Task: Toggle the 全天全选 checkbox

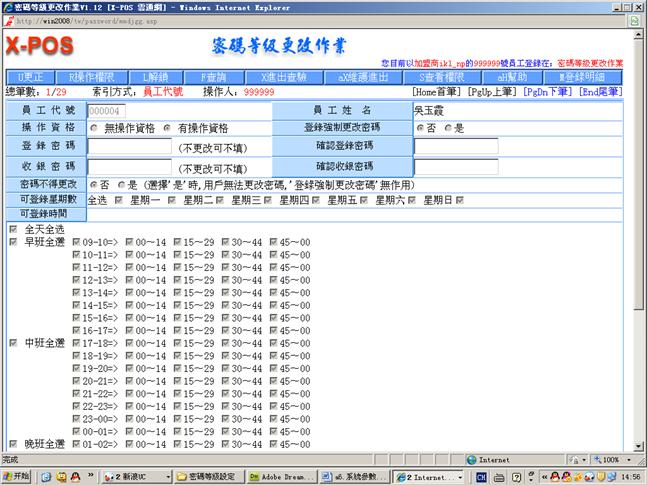Action: click(12, 229)
